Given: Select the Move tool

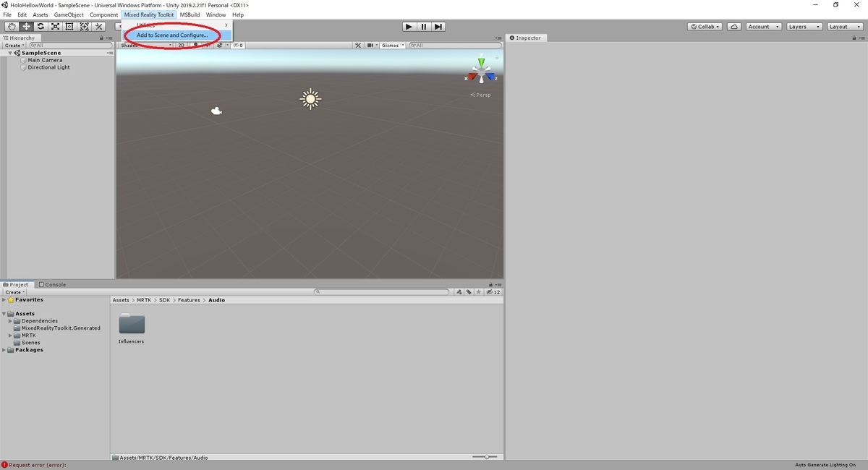Looking at the screenshot, I should tap(25, 27).
